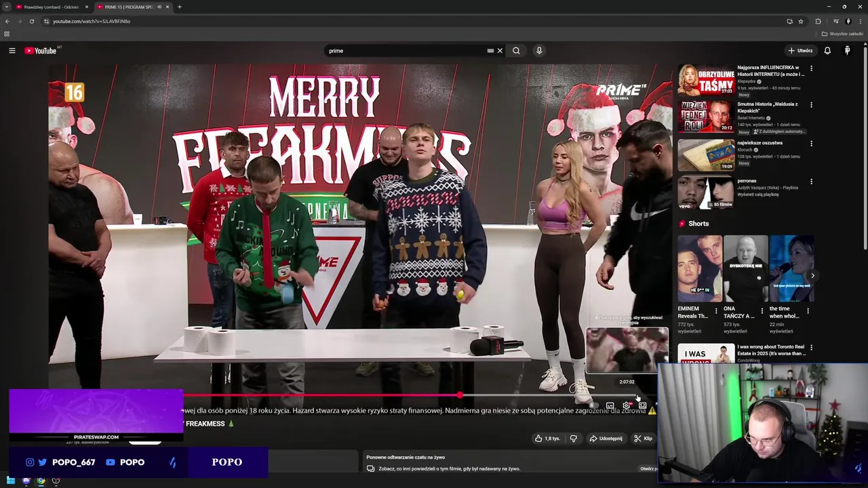Close the Prawdziwy Lombard tab
The width and height of the screenshot is (868, 488).
click(86, 7)
